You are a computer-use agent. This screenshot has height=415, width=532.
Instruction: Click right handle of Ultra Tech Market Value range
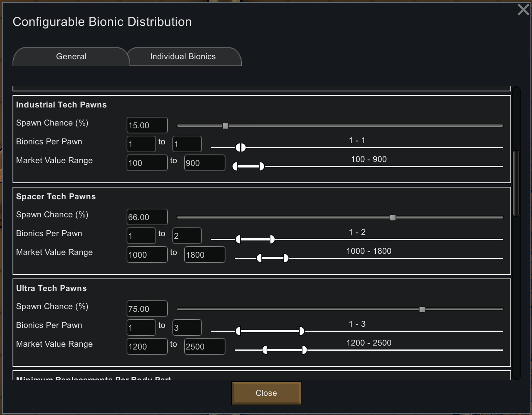click(x=305, y=350)
